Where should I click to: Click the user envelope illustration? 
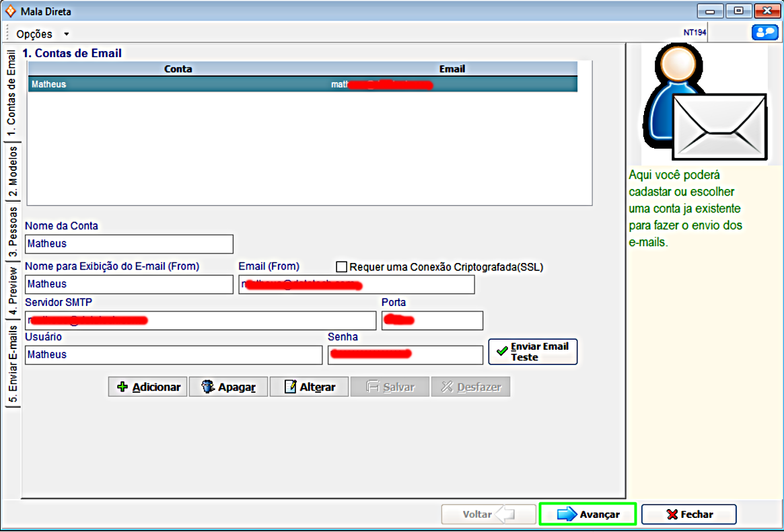pyautogui.click(x=705, y=104)
